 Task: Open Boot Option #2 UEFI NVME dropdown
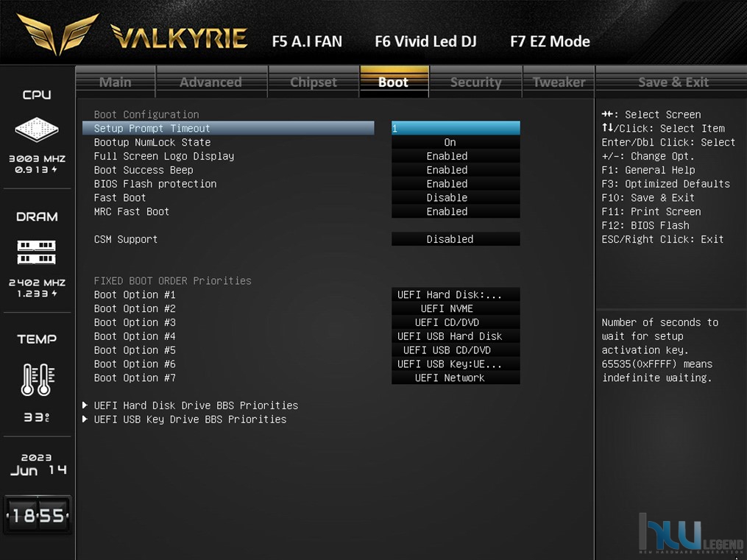pos(456,308)
